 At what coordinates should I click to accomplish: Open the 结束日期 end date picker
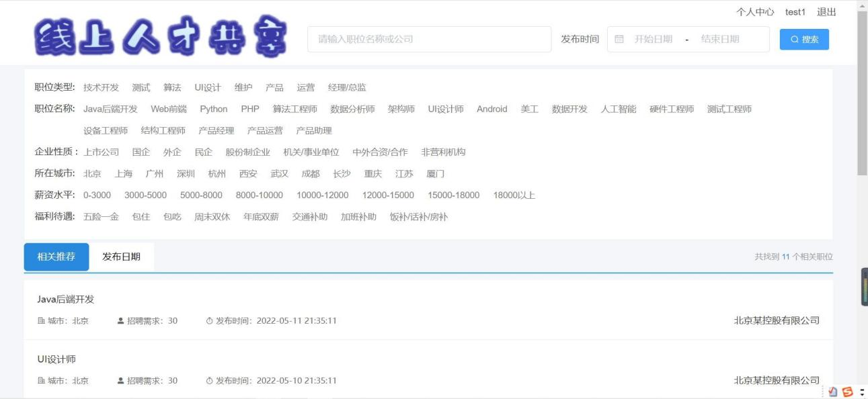[720, 40]
